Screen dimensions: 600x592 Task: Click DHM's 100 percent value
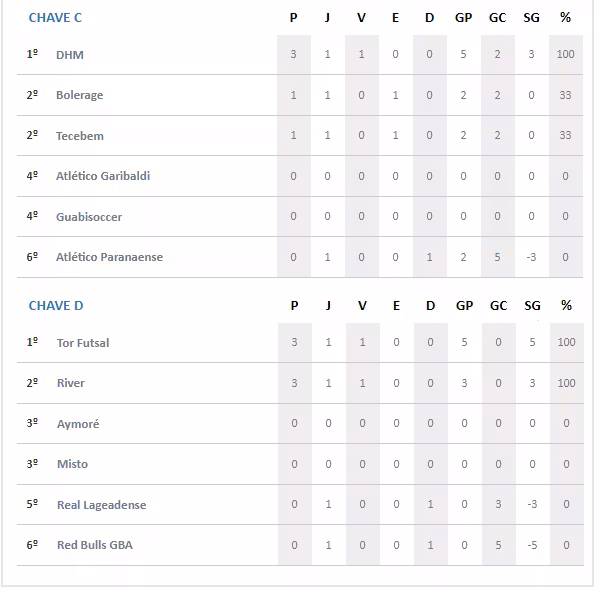[566, 55]
